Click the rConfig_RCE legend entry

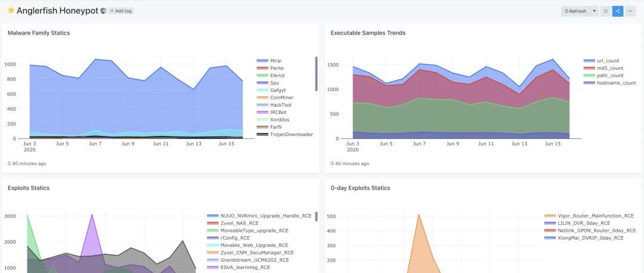(x=228, y=238)
